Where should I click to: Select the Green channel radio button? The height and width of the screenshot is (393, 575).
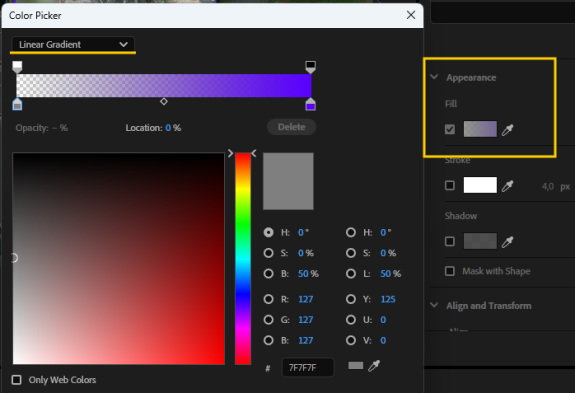(268, 320)
